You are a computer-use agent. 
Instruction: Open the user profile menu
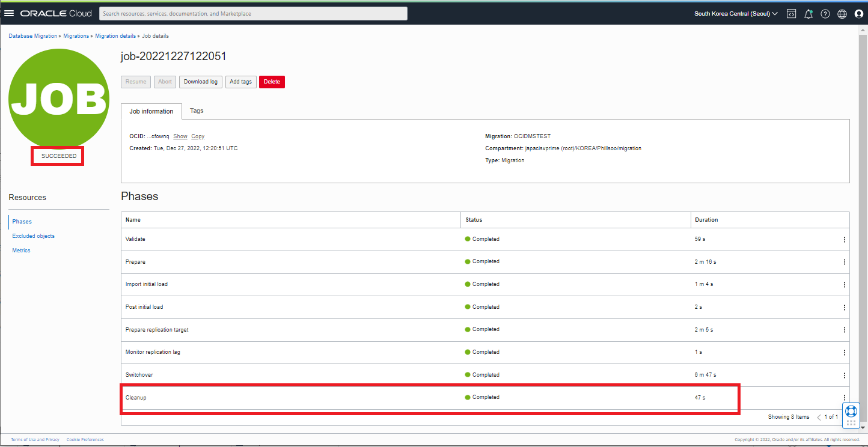(858, 14)
